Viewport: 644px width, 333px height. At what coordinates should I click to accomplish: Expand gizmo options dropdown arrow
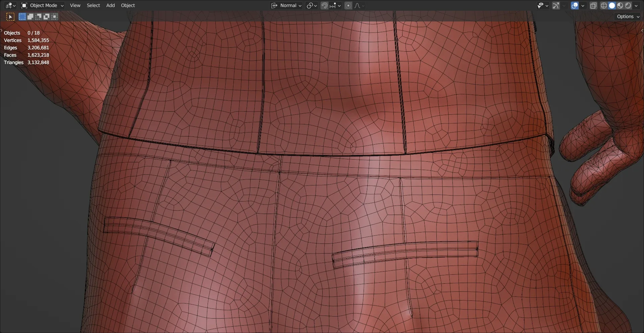tap(564, 5)
